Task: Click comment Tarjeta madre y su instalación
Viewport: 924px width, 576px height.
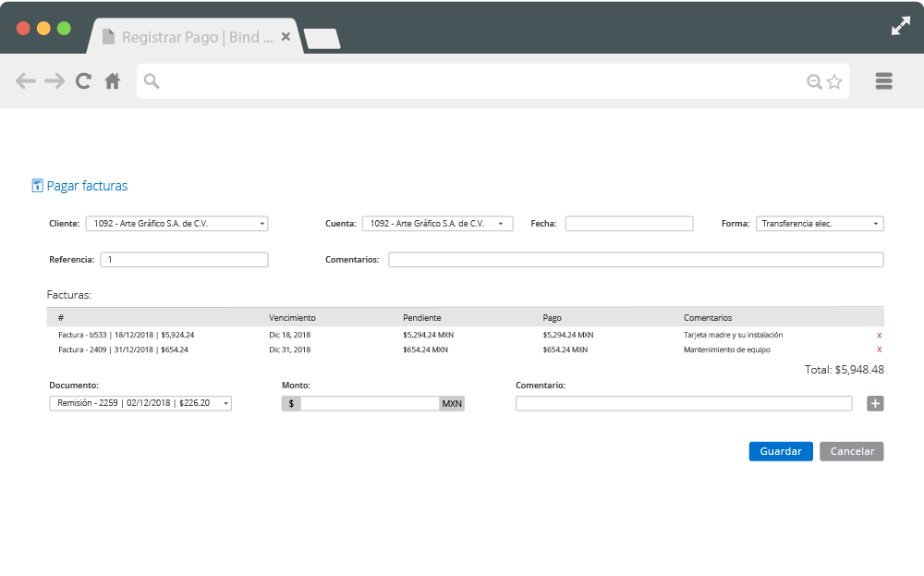Action: pos(733,335)
